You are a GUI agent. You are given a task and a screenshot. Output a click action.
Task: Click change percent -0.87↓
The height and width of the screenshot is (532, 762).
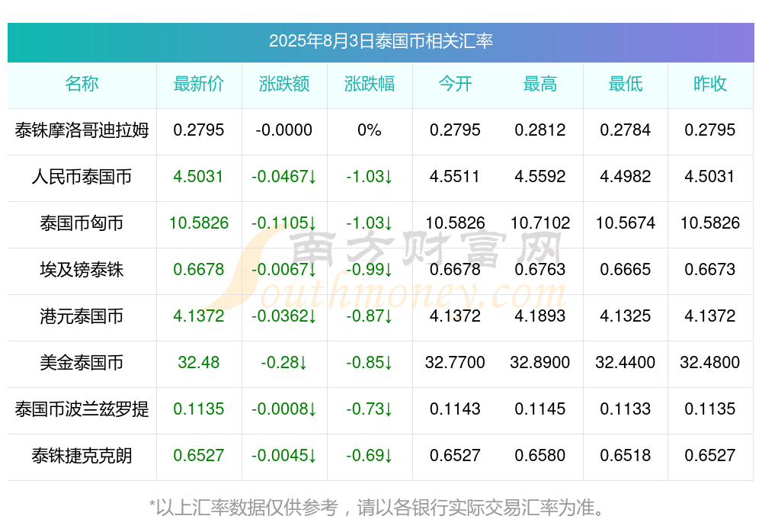[x=370, y=316]
